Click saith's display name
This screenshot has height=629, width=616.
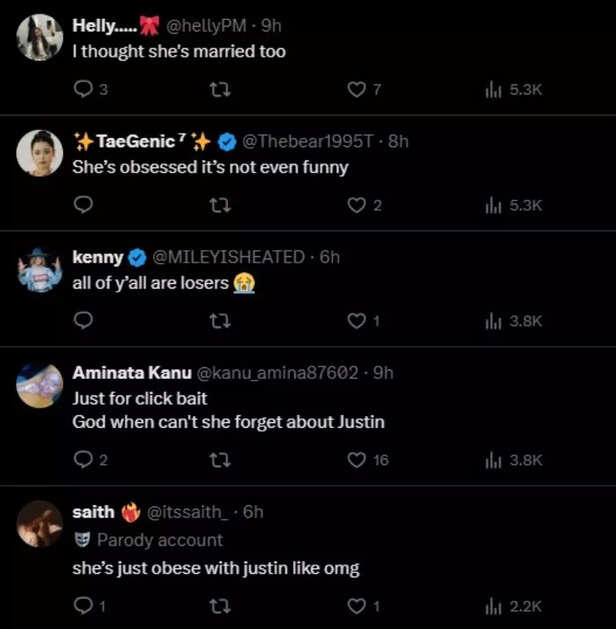coord(93,512)
